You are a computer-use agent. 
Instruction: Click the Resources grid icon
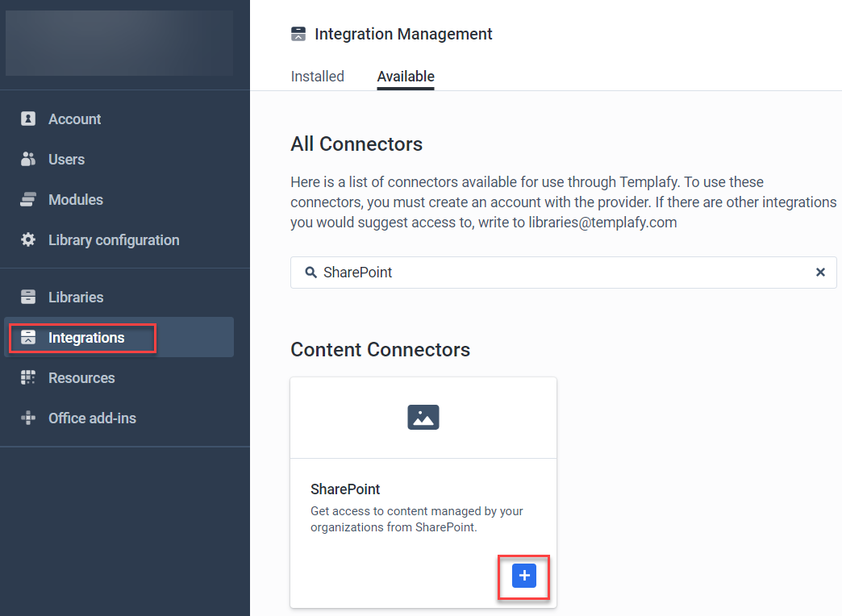pos(28,377)
